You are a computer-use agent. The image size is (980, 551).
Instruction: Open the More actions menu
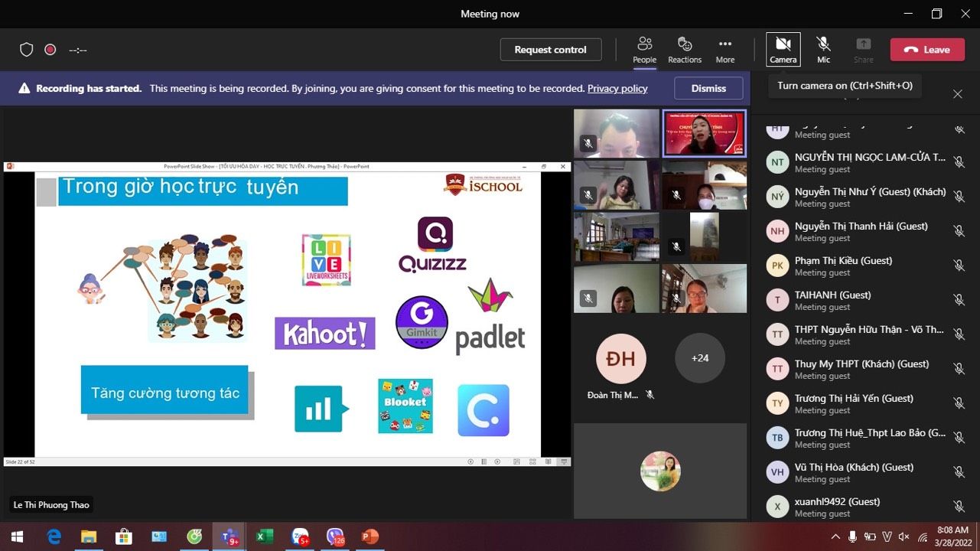click(x=725, y=50)
